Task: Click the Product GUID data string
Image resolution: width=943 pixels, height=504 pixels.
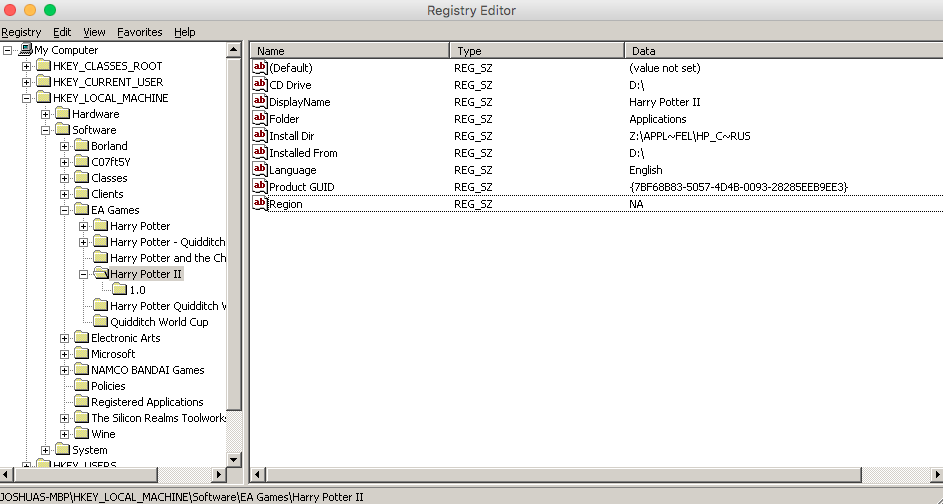Action: point(739,187)
